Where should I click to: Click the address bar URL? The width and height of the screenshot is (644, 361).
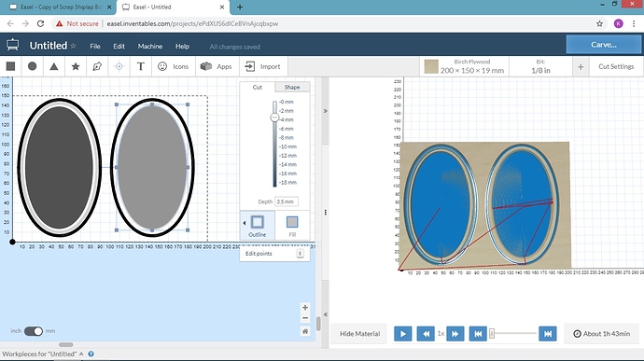(192, 24)
